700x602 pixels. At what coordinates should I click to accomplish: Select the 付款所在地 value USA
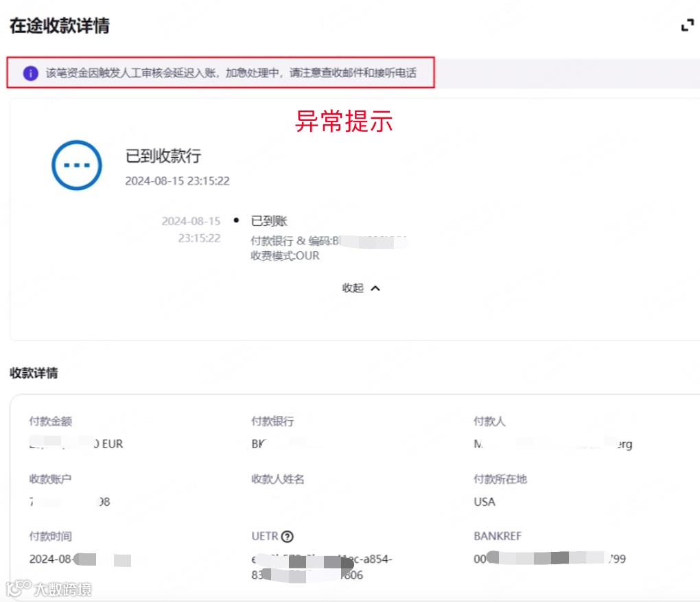pyautogui.click(x=484, y=502)
